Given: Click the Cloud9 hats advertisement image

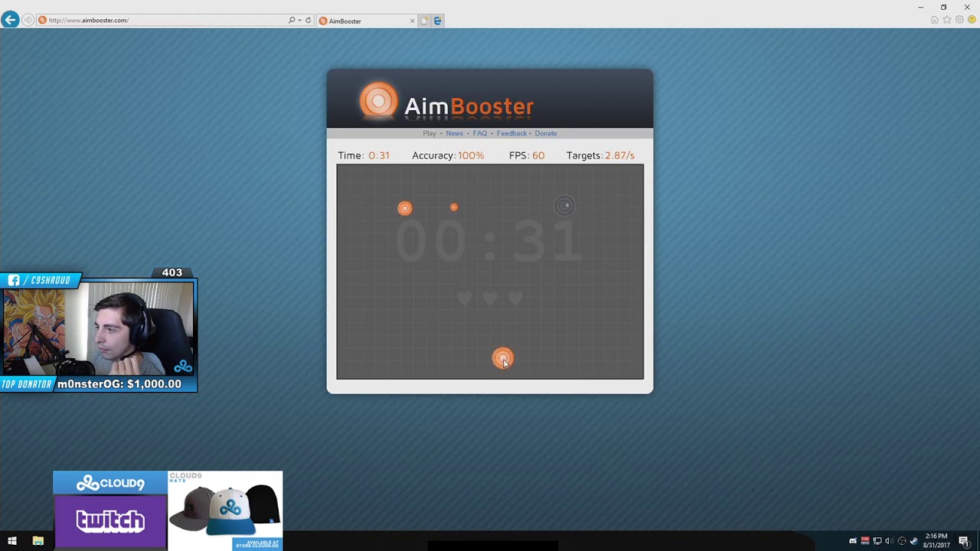Looking at the screenshot, I should (x=225, y=510).
